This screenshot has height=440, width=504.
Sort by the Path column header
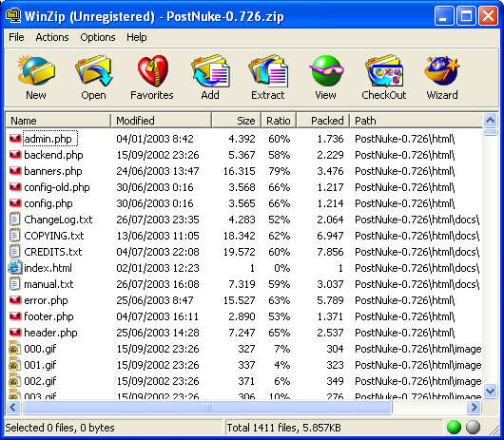[x=416, y=121]
